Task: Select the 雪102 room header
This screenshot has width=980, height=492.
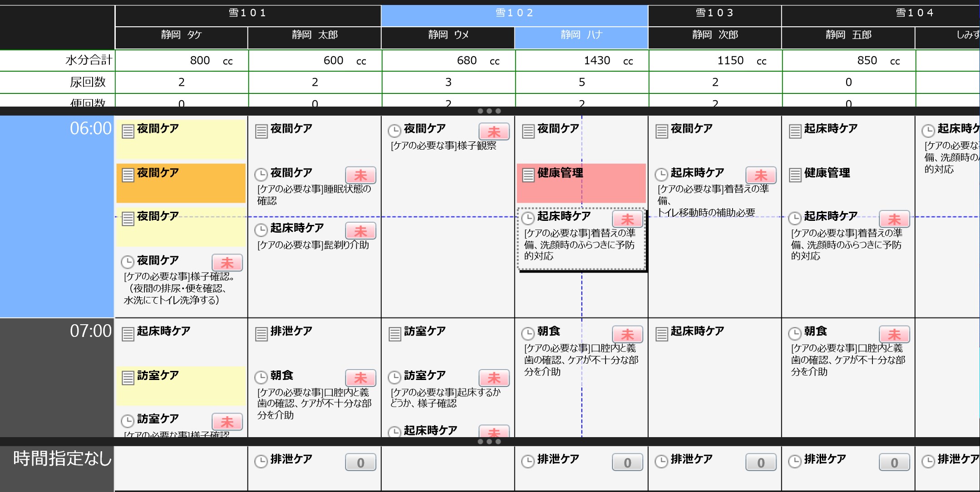Action: click(514, 13)
